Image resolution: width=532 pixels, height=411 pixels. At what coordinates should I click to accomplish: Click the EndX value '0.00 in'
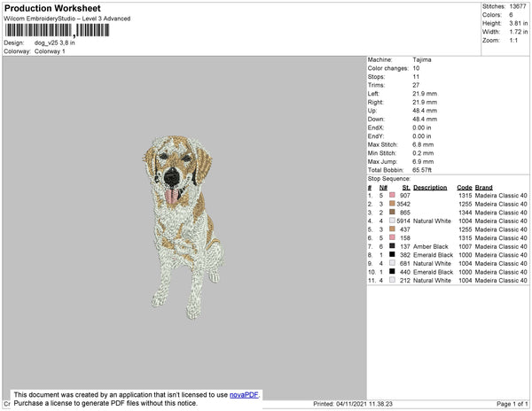422,128
